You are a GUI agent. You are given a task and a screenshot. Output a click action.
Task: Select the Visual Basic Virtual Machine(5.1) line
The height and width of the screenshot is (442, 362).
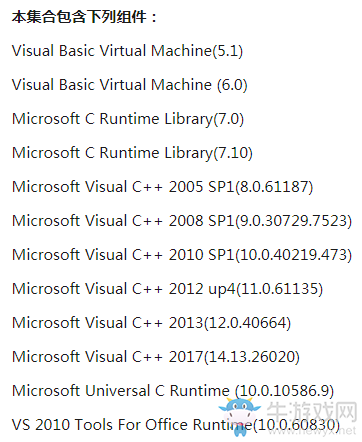pos(127,51)
